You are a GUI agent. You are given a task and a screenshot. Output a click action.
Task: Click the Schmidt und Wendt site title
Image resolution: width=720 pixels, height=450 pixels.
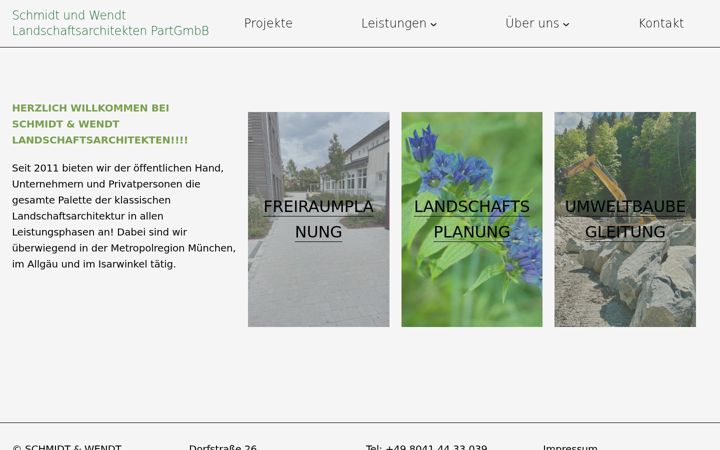pos(110,23)
